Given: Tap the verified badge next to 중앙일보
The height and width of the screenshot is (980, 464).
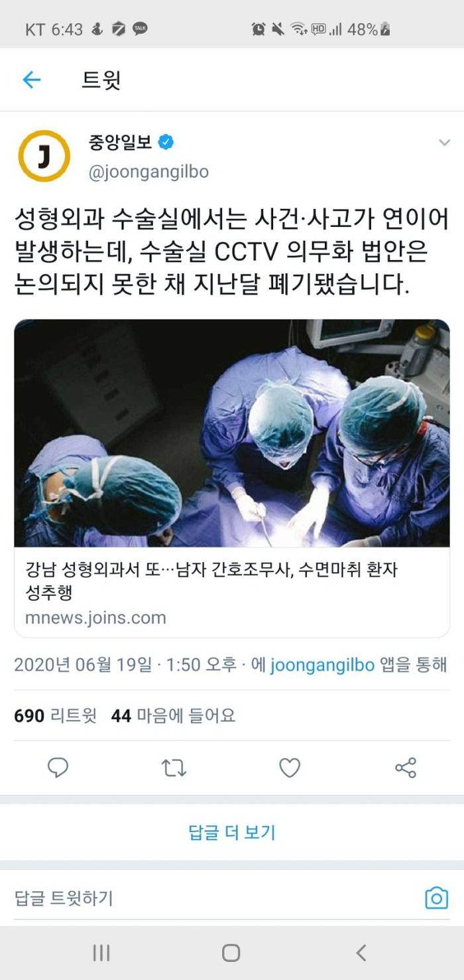Looking at the screenshot, I should click(165, 142).
